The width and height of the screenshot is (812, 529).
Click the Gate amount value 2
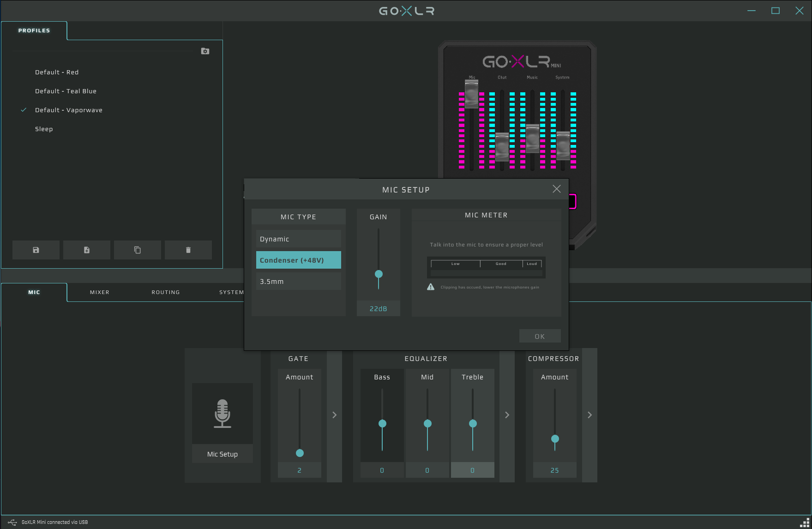[x=300, y=470]
